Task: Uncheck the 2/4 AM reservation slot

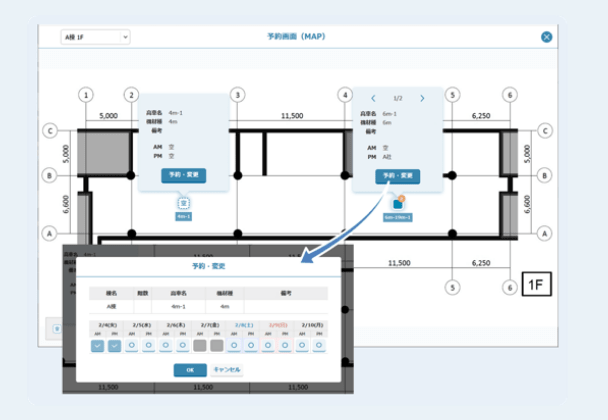Action: [x=97, y=345]
